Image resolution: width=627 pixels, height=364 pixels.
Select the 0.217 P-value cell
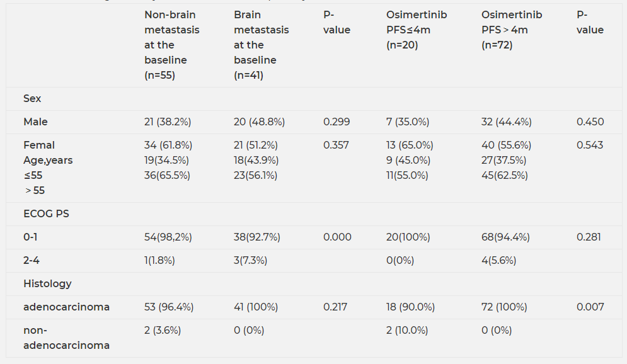335,307
